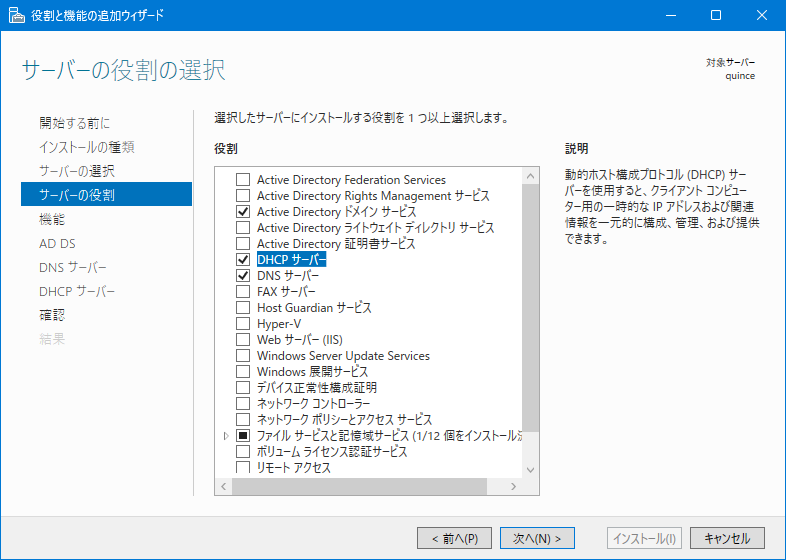
Task: Check デバイス正常性構成証明 checkbox
Action: pyautogui.click(x=243, y=388)
